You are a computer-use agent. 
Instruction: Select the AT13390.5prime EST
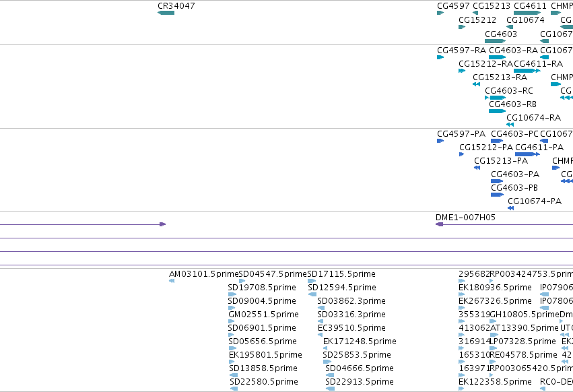494,335
